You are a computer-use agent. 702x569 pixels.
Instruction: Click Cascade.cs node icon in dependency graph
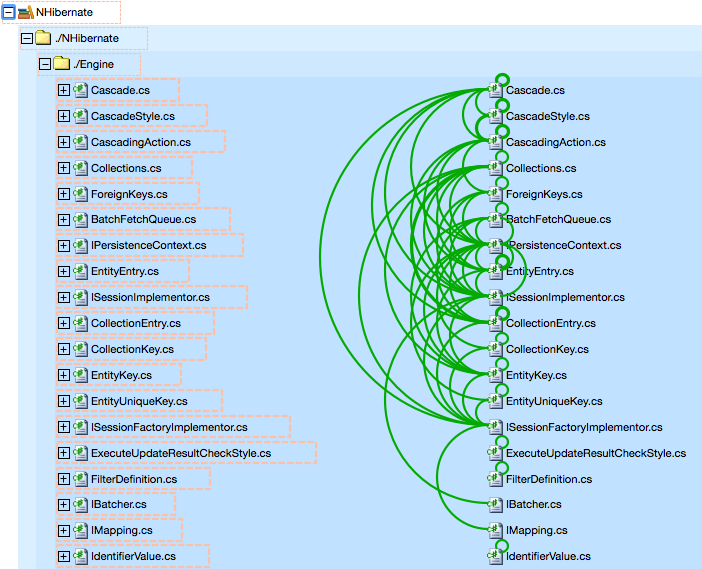495,90
